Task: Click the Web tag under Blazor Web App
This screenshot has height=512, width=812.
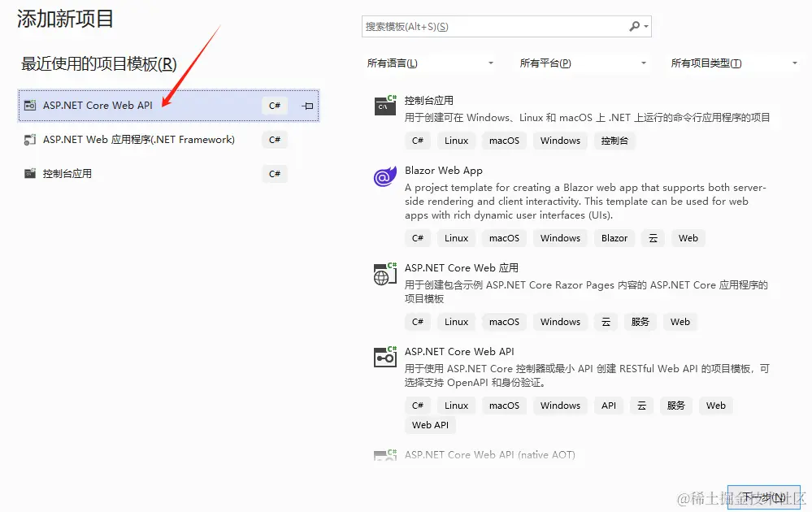Action: pos(688,238)
